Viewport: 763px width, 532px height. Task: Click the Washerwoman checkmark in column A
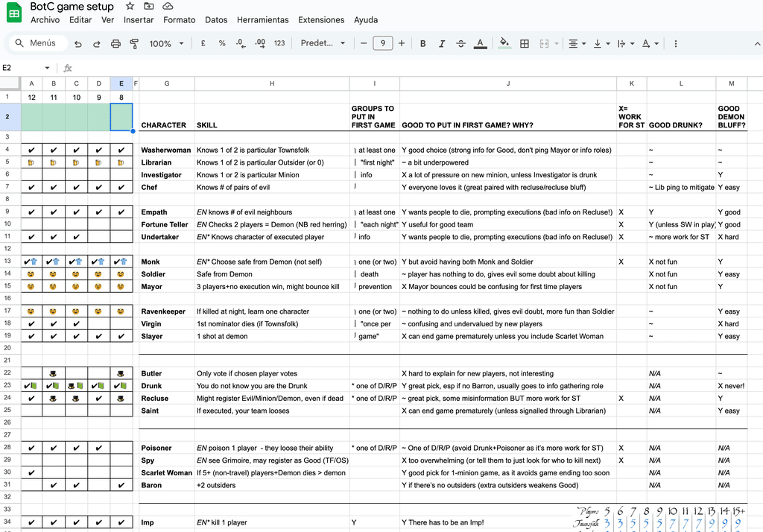point(31,151)
